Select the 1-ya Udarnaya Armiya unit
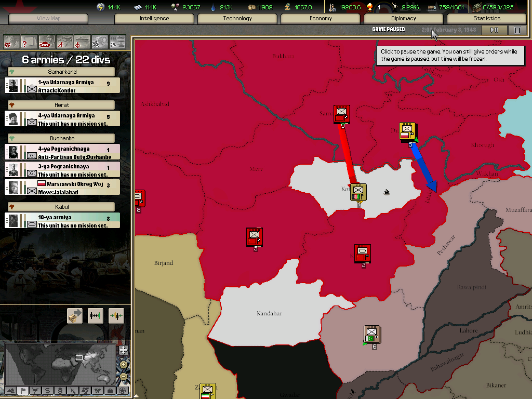 (x=62, y=86)
